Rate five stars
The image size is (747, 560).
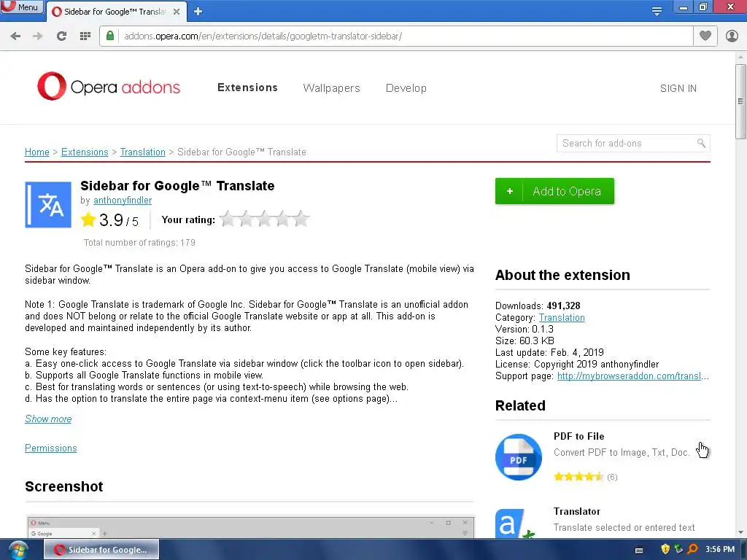click(x=301, y=219)
